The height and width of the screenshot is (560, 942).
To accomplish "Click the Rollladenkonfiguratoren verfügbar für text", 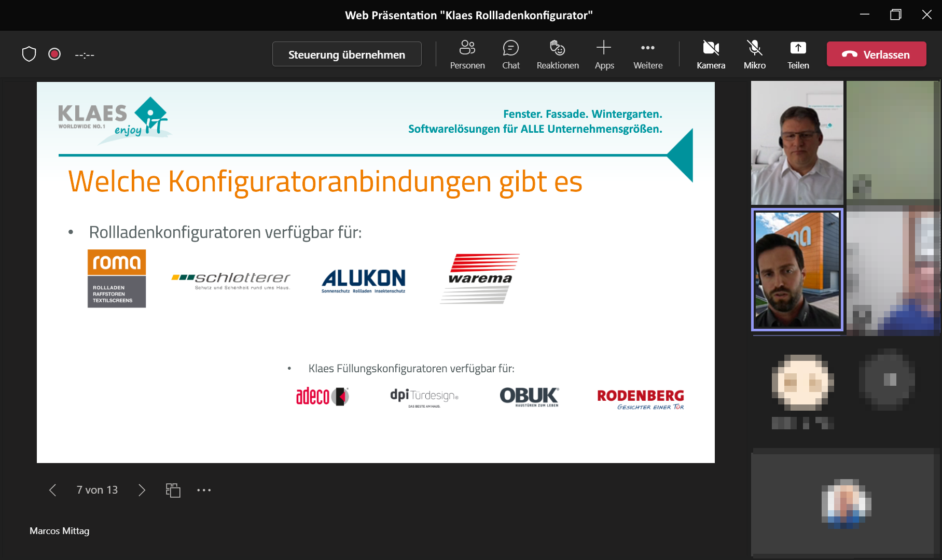I will point(225,232).
